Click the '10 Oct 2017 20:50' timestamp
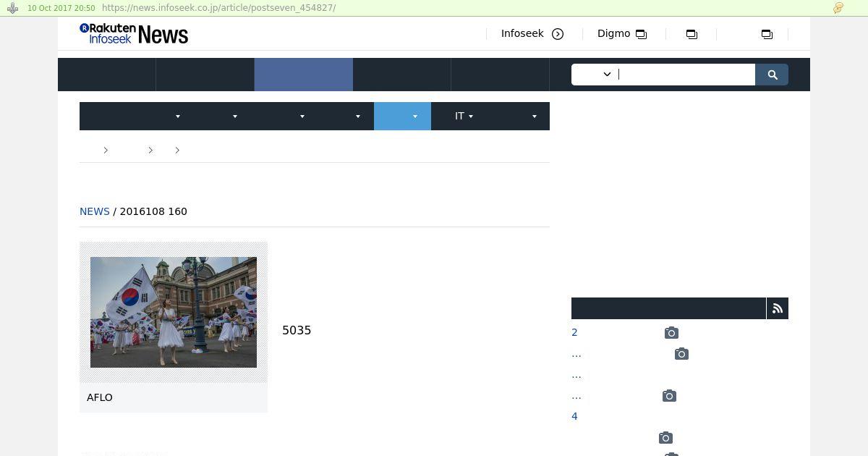Viewport: 868px width, 456px height. click(61, 8)
